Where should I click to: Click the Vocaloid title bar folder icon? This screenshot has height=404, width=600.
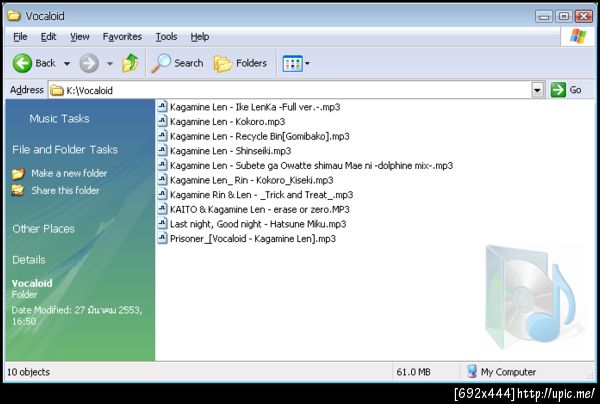tap(14, 16)
